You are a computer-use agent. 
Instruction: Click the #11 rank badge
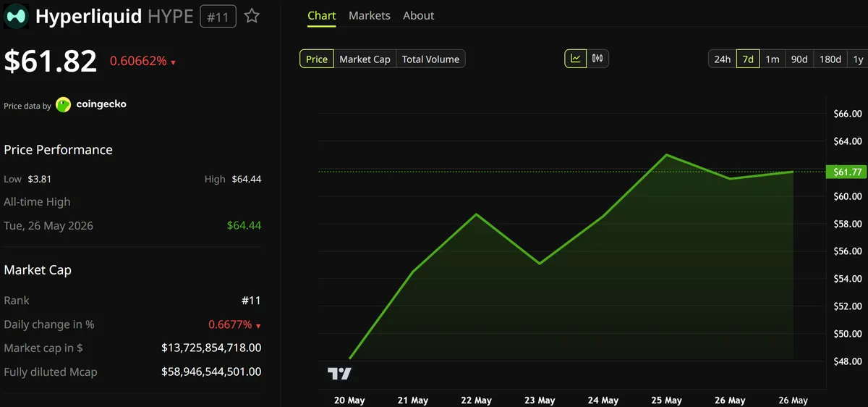pos(218,17)
